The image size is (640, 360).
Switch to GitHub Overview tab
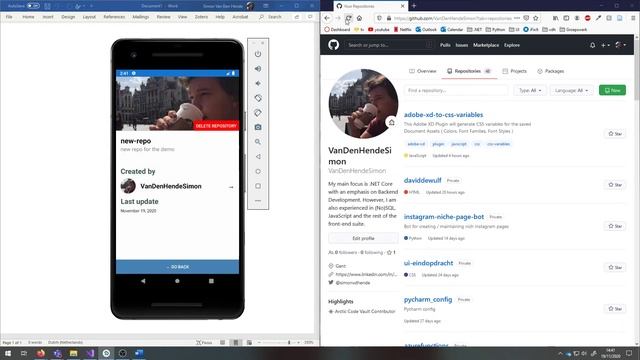[423, 71]
